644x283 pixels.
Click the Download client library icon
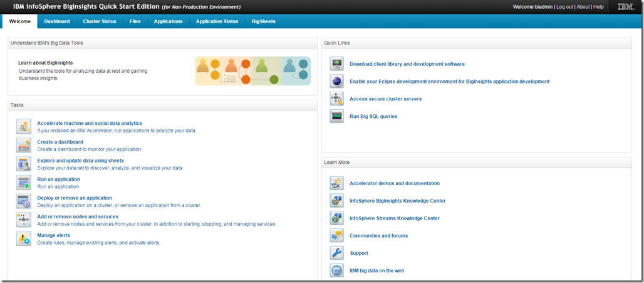[337, 64]
